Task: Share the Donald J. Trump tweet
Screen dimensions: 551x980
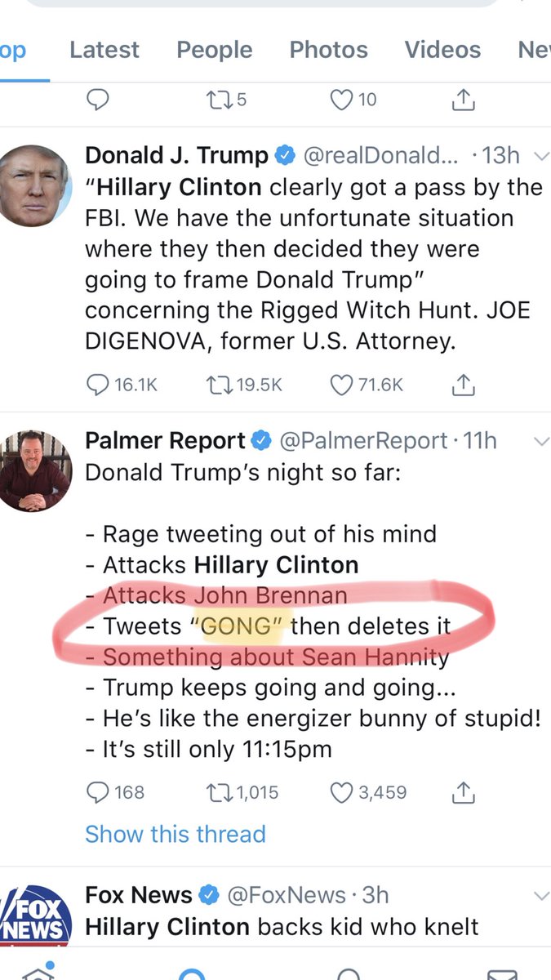Action: [x=462, y=385]
